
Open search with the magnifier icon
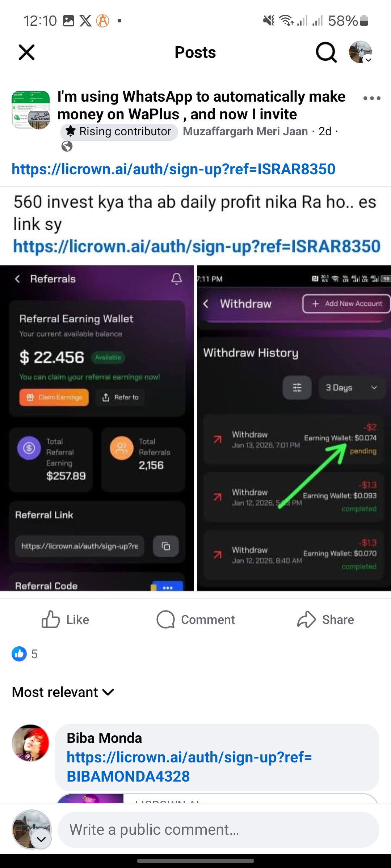pyautogui.click(x=326, y=52)
